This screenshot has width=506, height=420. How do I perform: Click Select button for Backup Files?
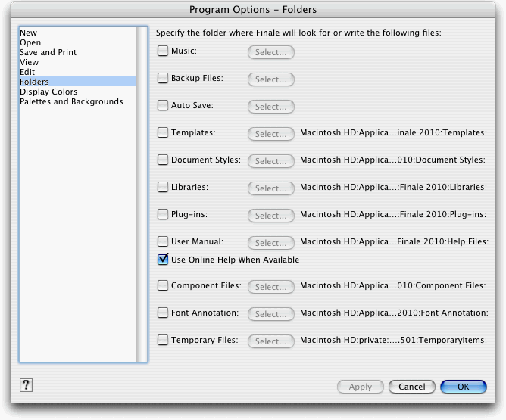click(x=270, y=79)
